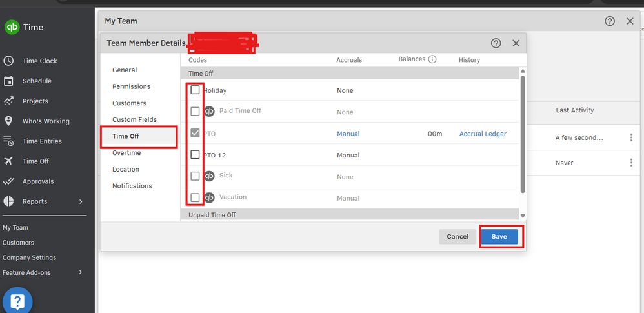Open Projects via its chart icon
Viewport: 644px width, 313px height.
coord(8,101)
